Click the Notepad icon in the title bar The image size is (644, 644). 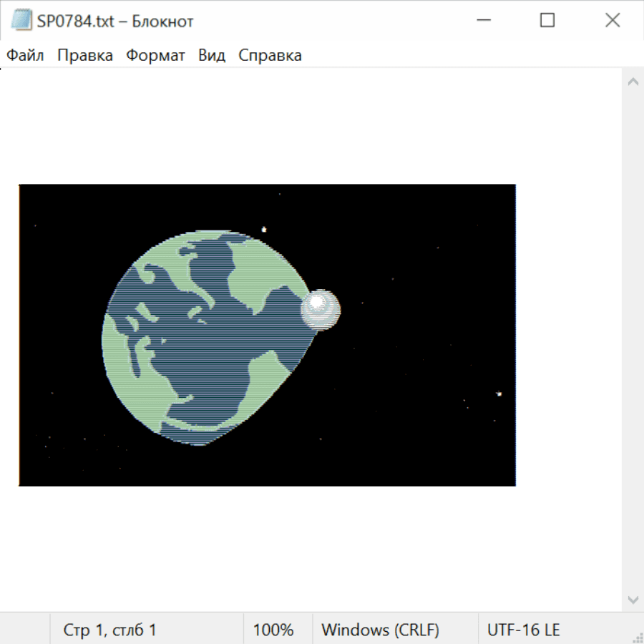pyautogui.click(x=21, y=21)
